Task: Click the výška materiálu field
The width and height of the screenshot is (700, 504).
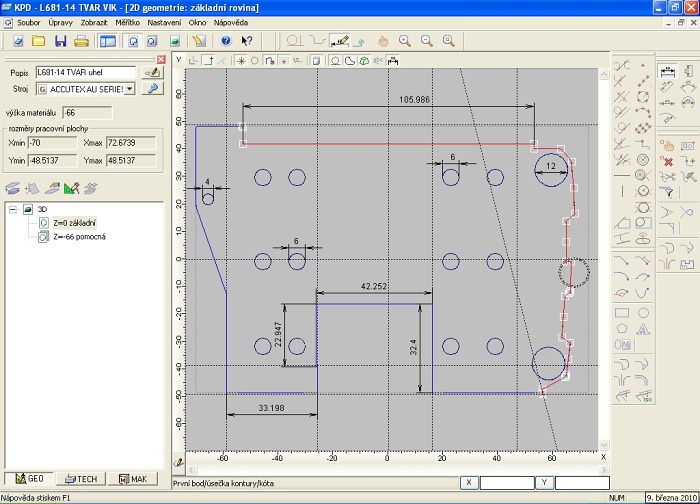Action: pyautogui.click(x=87, y=113)
